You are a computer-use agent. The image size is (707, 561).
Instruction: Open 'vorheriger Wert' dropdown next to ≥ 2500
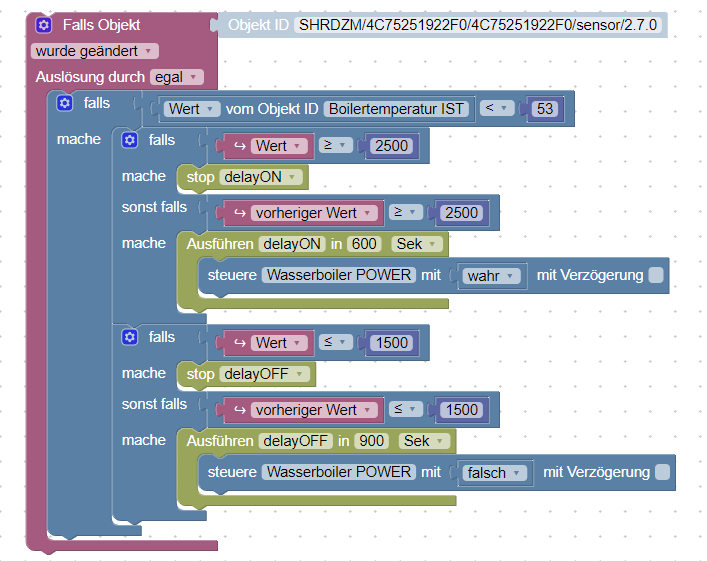[314, 212]
